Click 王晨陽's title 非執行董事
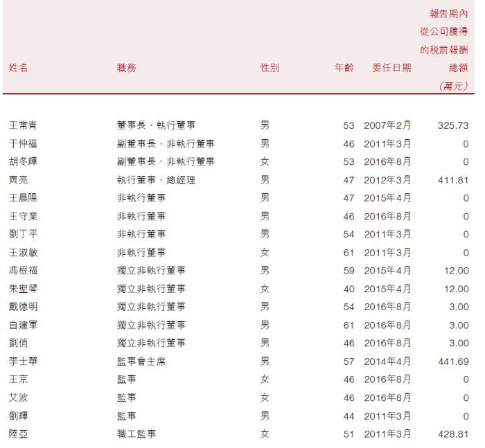This screenshot has width=485, height=448. tap(141, 197)
